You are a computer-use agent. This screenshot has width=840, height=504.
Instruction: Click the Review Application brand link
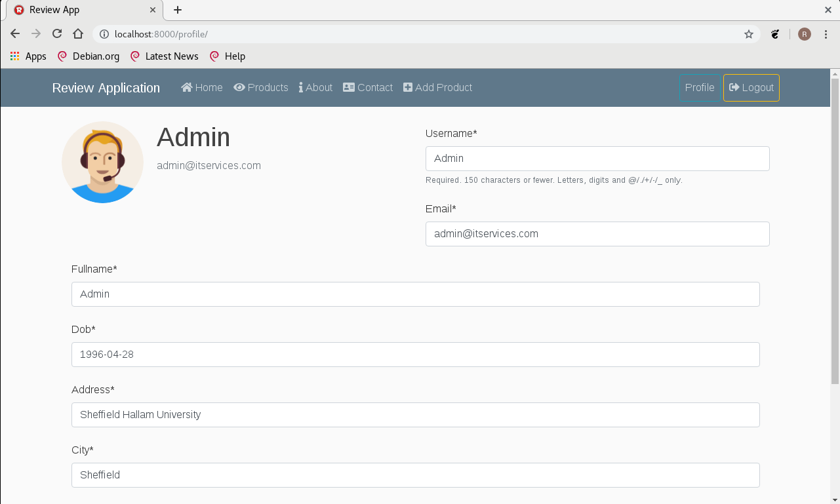click(106, 88)
